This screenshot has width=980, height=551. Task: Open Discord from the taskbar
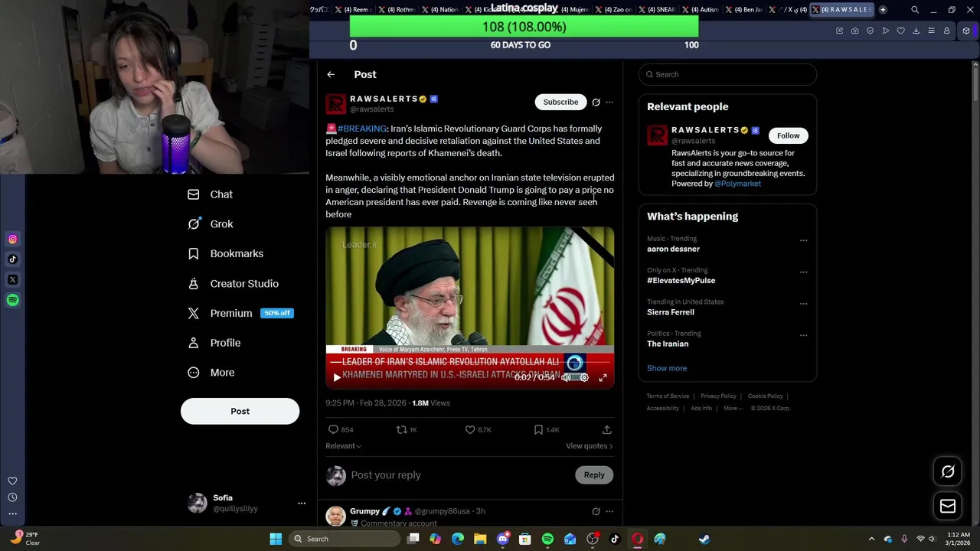(502, 539)
